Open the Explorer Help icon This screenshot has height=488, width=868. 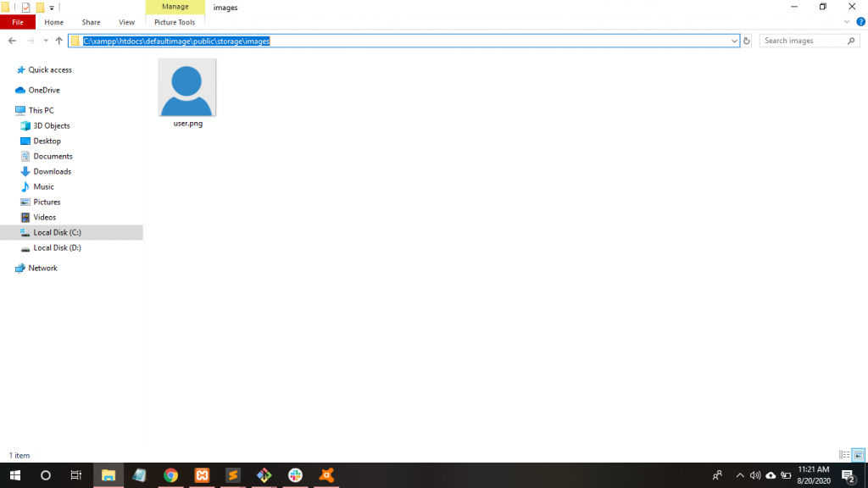click(860, 22)
